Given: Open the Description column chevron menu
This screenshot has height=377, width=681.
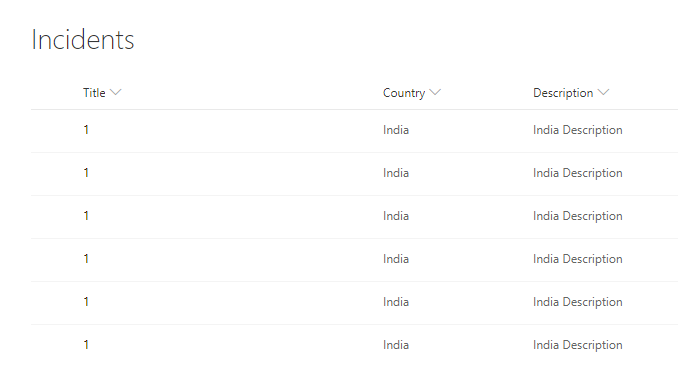Looking at the screenshot, I should (x=603, y=92).
